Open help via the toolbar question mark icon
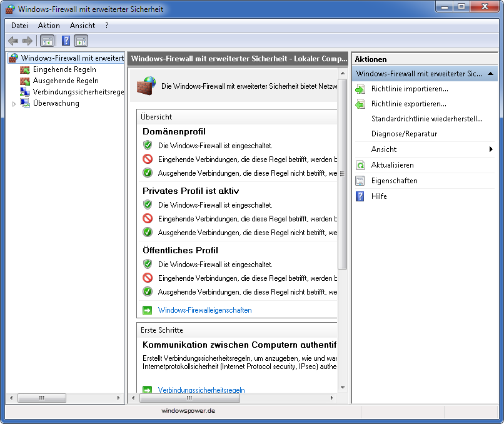The height and width of the screenshot is (424, 504). tap(66, 41)
